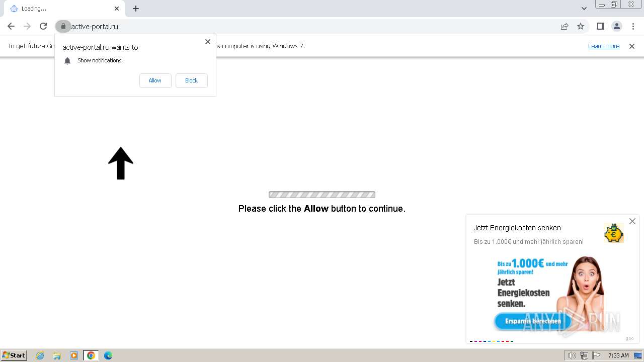This screenshot has height=362, width=644.
Task: Click the tray monitor icon beside clock
Action: point(638,355)
